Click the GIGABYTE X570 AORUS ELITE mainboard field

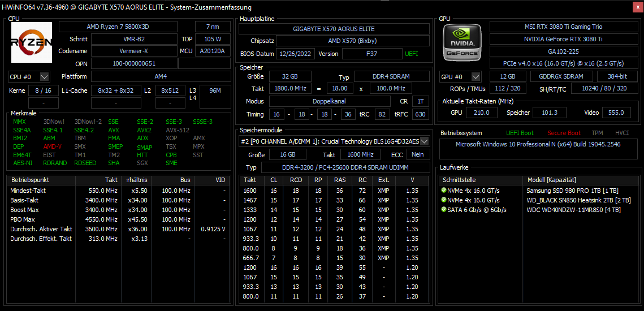[x=334, y=29]
